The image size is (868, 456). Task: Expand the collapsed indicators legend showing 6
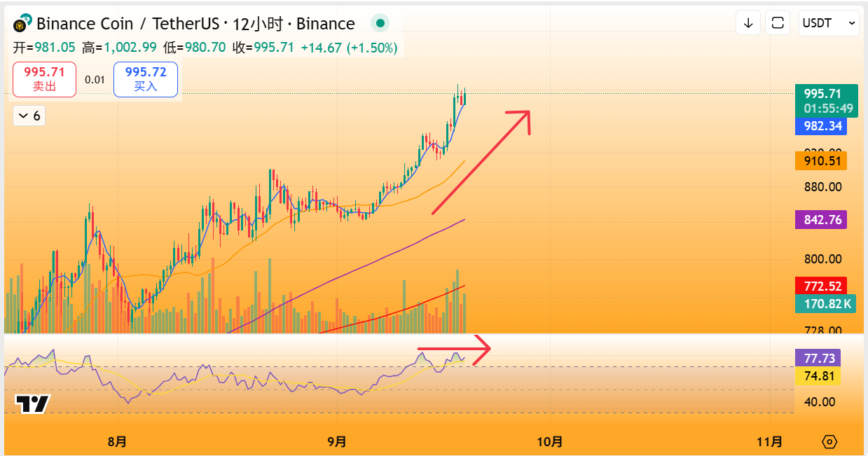point(29,116)
